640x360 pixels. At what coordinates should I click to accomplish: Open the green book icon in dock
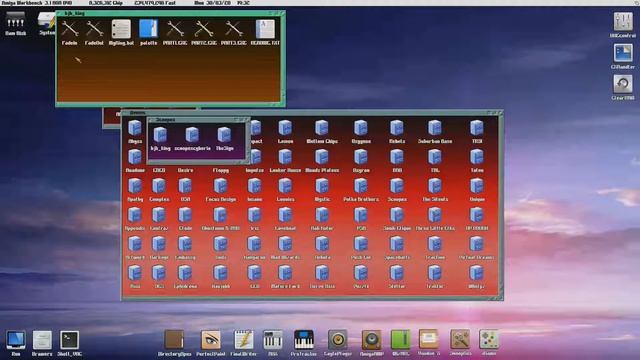pos(400,340)
